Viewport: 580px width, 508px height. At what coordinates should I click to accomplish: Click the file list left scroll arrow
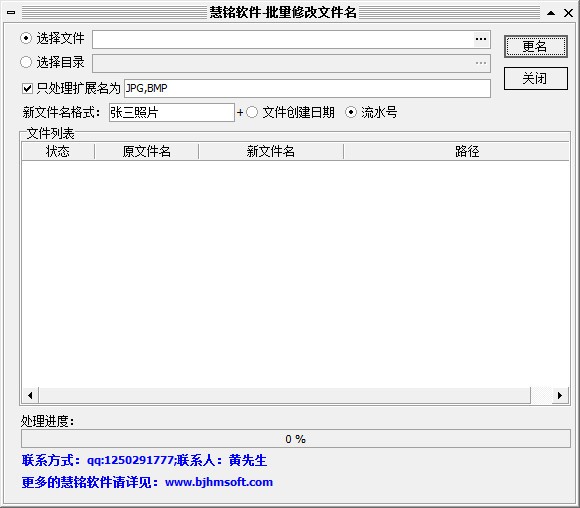tap(30, 396)
